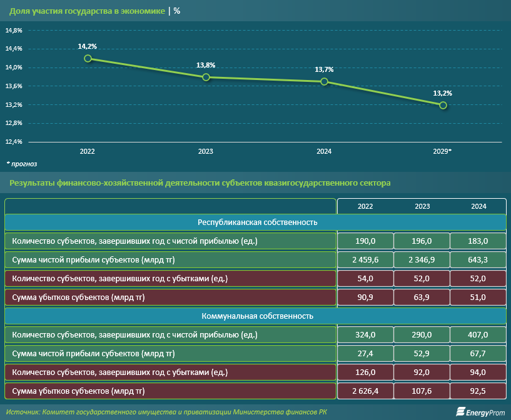The height and width of the screenshot is (420, 511).
Task: Click the cell showing 2 459,6
Action: coord(365,259)
